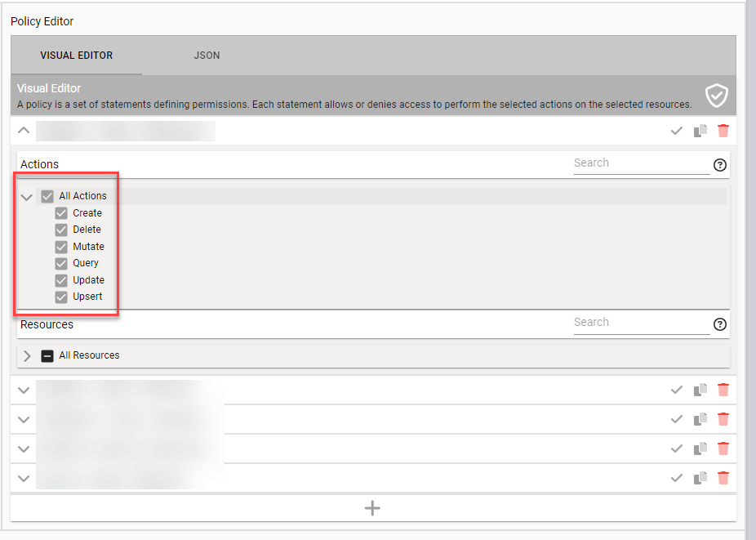Viewport: 756px width, 540px height.
Task: Copy the second collapsed statement
Action: point(700,419)
